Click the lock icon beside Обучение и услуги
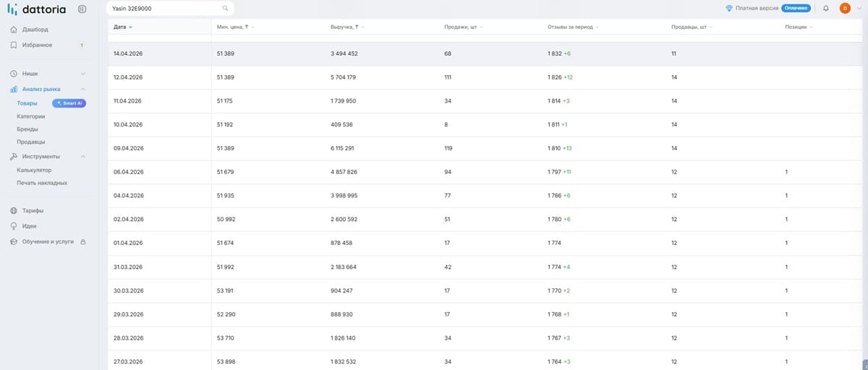Image resolution: width=868 pixels, height=370 pixels. pos(83,241)
